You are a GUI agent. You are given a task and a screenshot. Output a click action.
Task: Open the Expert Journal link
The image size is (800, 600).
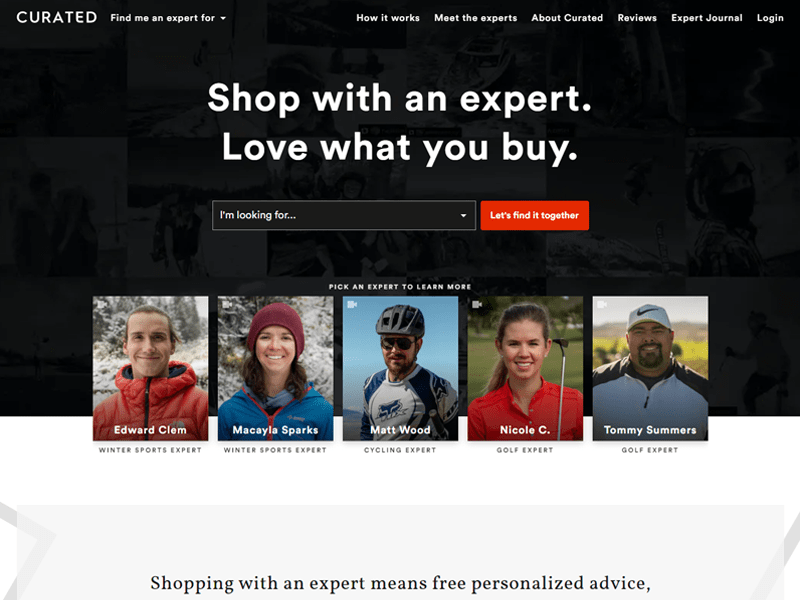pos(707,18)
